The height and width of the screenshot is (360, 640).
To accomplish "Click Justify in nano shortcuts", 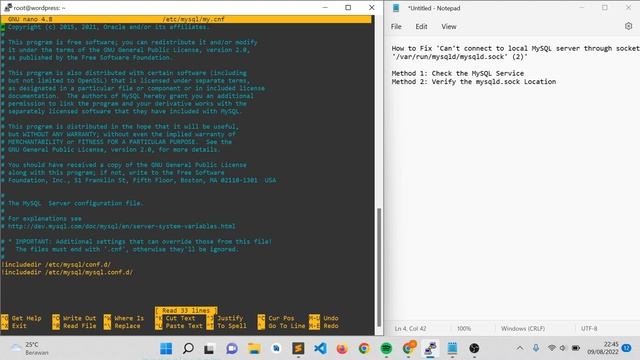I will coord(230,318).
